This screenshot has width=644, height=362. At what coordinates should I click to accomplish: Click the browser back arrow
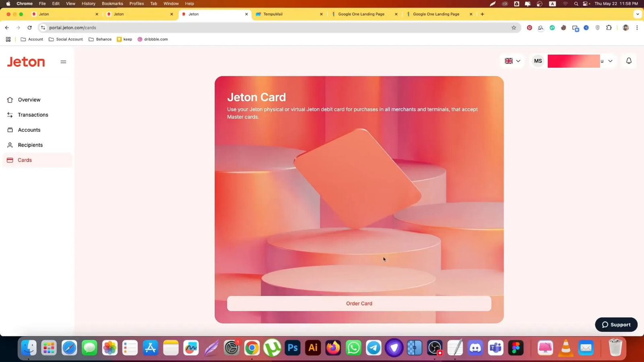pyautogui.click(x=7, y=28)
